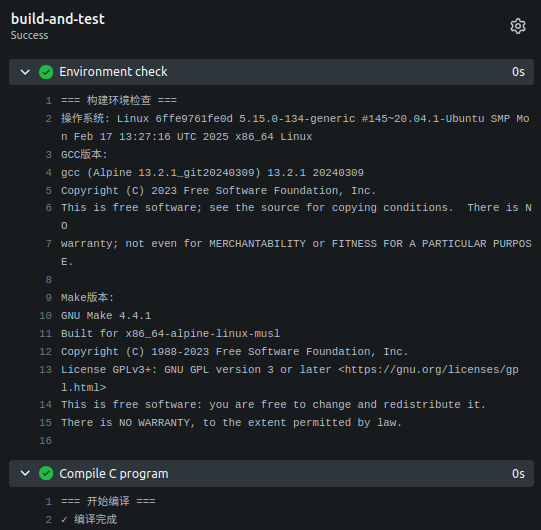Viewport: 541px width, 530px height.
Task: Collapse the Environment check step chevron
Action: [x=25, y=72]
